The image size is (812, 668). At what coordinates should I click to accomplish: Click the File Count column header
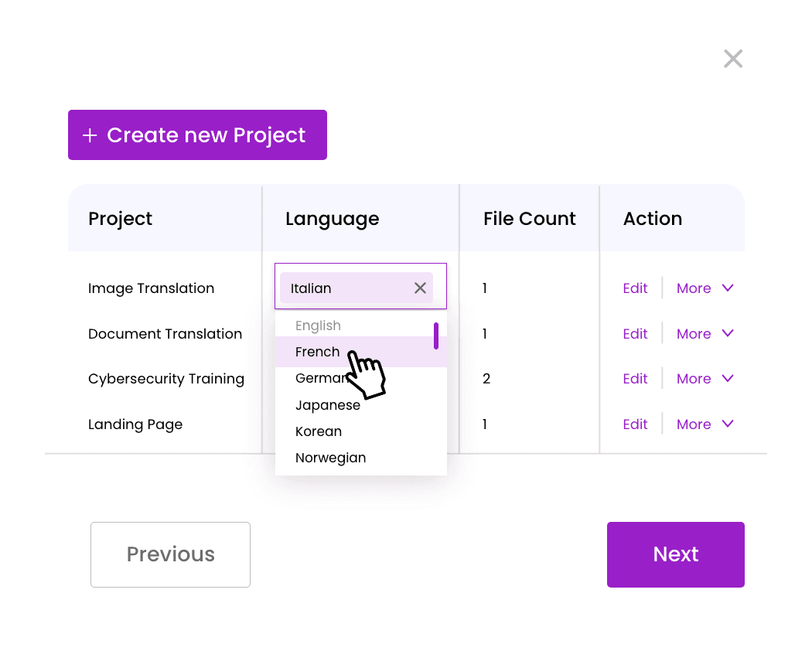coord(529,219)
